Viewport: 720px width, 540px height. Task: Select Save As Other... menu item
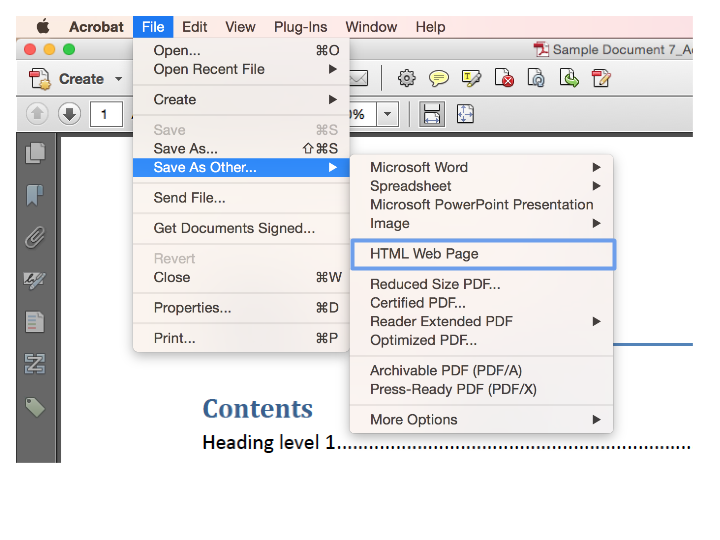[x=241, y=167]
